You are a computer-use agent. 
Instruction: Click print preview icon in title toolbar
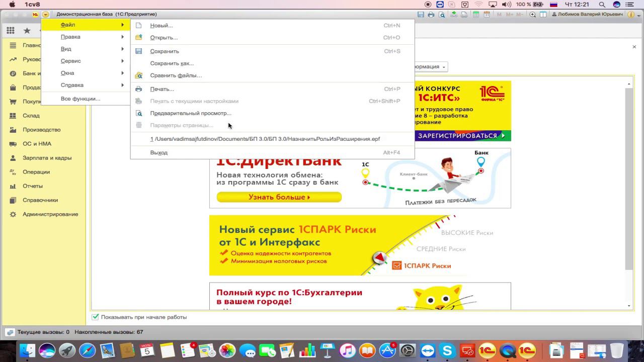click(442, 15)
